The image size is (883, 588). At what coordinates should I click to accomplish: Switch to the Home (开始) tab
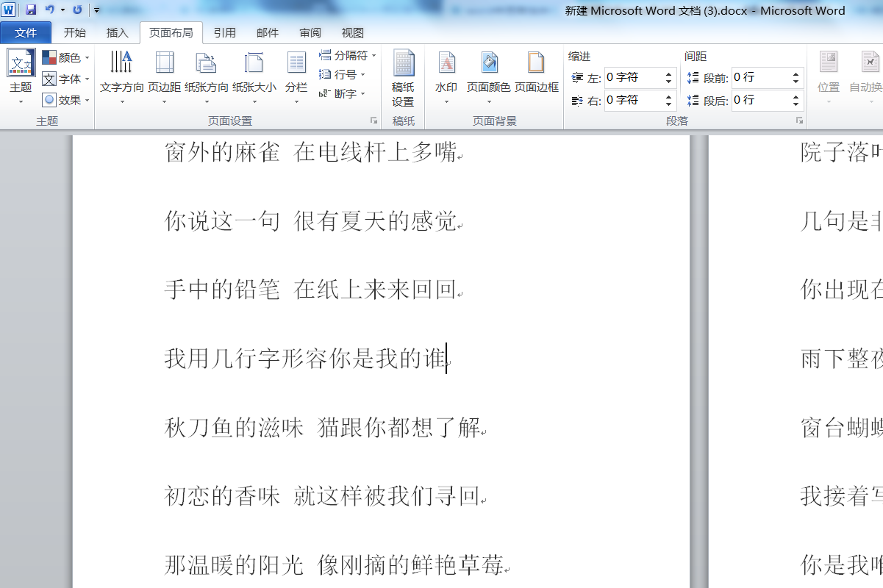pos(74,33)
